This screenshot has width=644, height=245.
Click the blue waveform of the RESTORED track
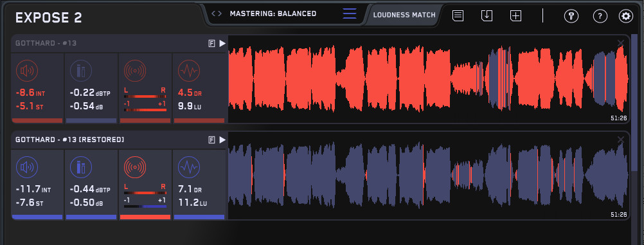[x=429, y=176]
